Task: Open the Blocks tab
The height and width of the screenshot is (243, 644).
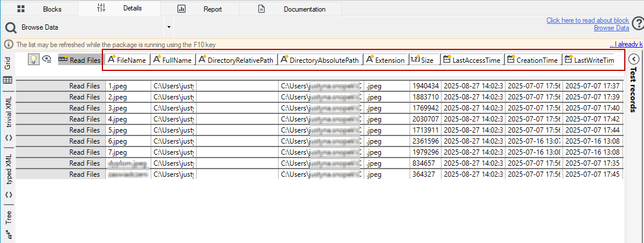Action: 40,9
